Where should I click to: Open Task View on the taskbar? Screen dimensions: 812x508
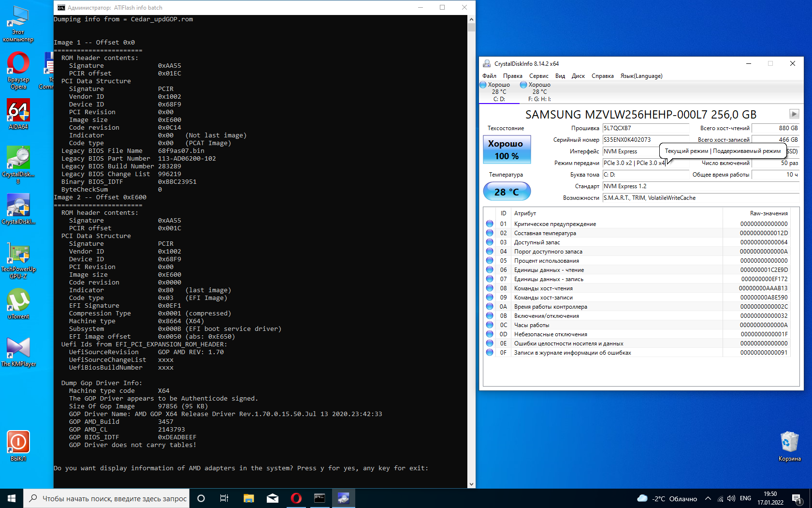point(224,498)
